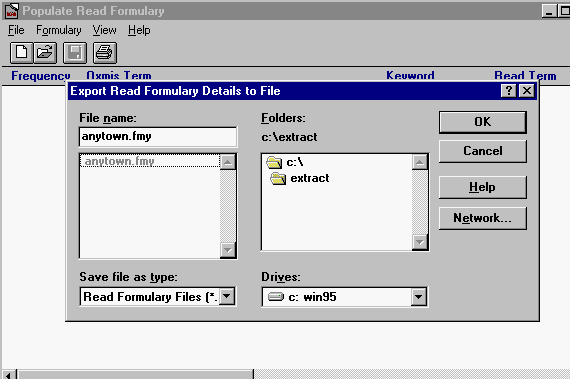Image resolution: width=570 pixels, height=379 pixels.
Task: Click the Save floppy disk toolbar icon
Action: (x=75, y=53)
